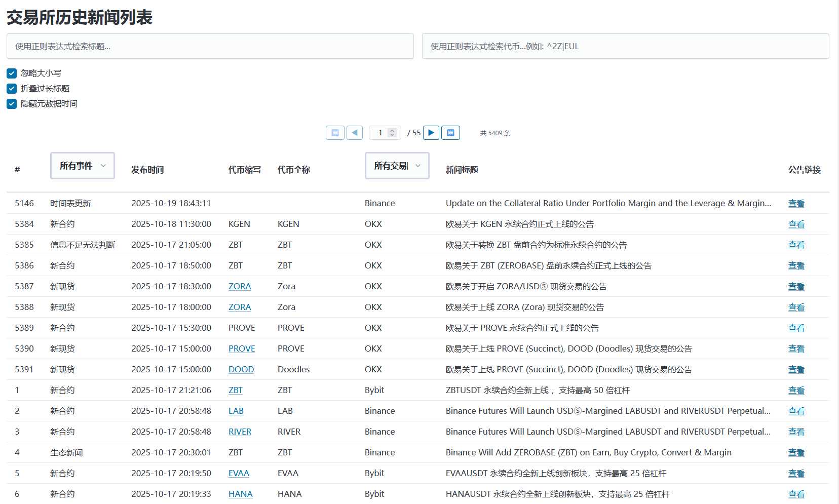The width and height of the screenshot is (839, 504).
Task: Disable the 隐藏元数据时间 checkbox
Action: pyautogui.click(x=12, y=104)
